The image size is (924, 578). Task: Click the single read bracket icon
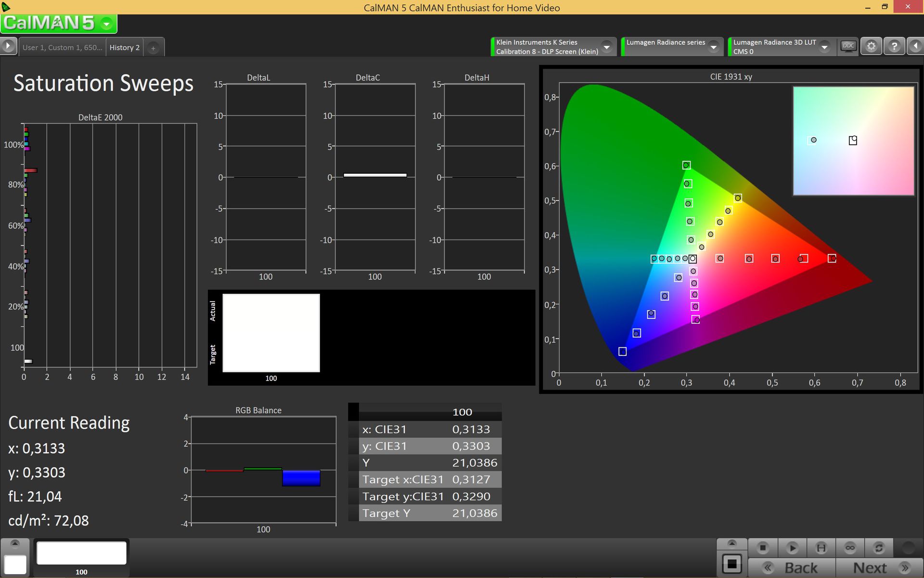(x=821, y=548)
